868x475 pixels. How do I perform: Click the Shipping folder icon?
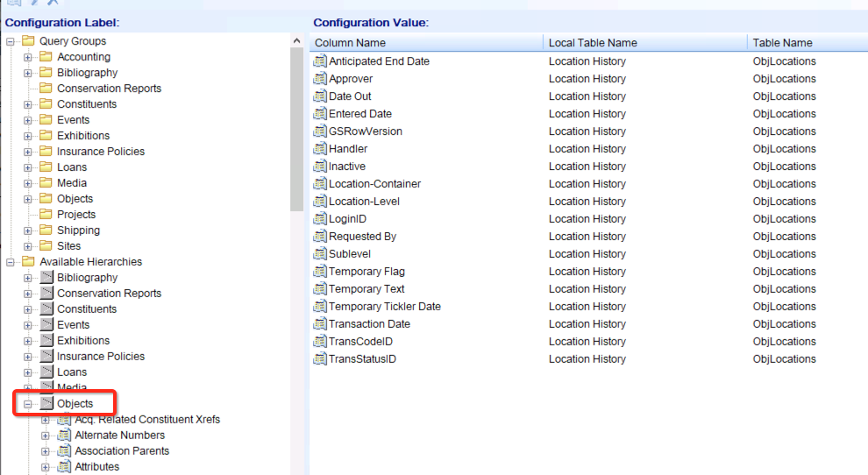(46, 230)
